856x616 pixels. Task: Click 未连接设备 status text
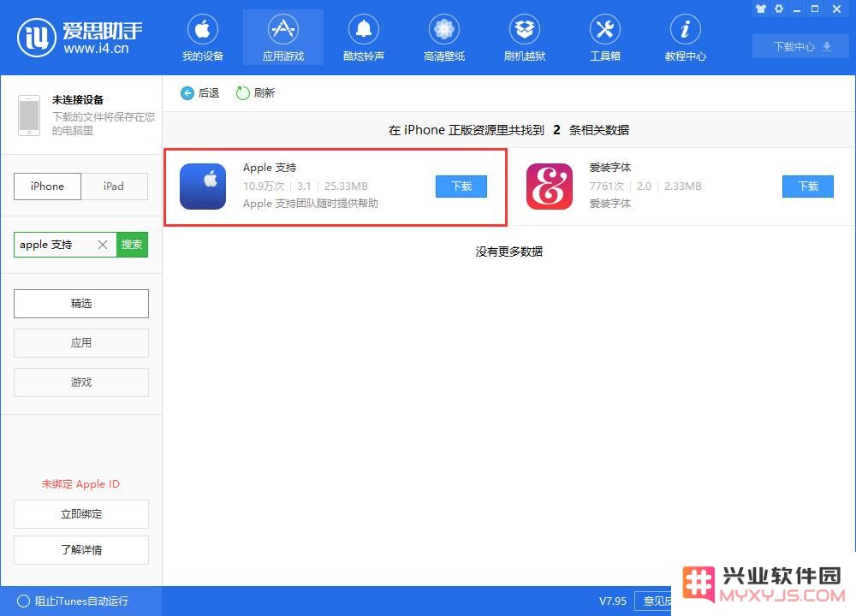tap(78, 100)
